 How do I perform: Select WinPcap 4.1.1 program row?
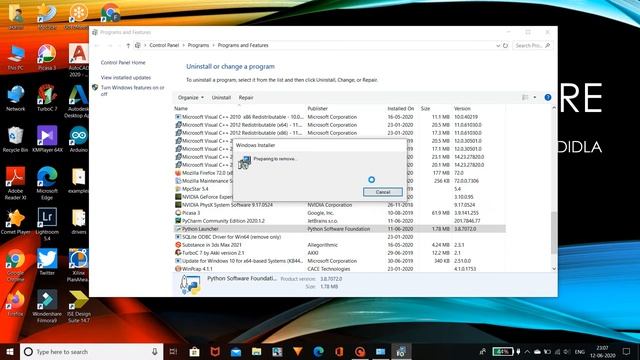[x=340, y=269]
